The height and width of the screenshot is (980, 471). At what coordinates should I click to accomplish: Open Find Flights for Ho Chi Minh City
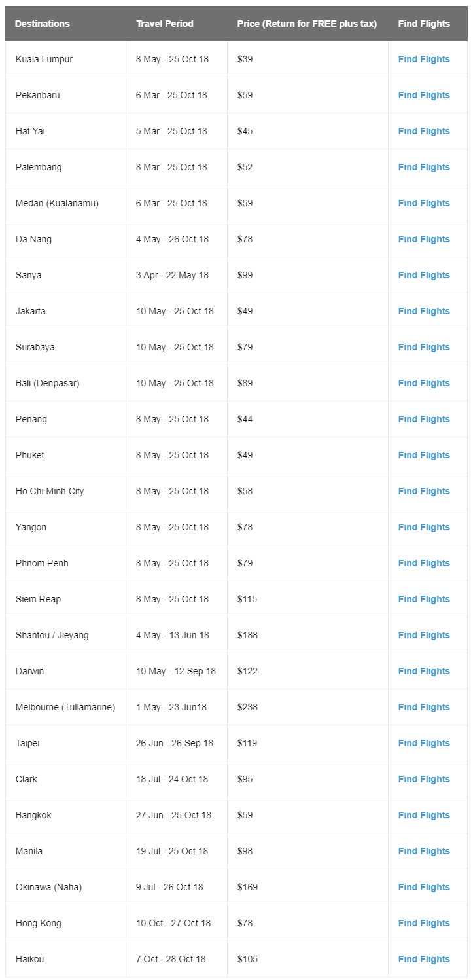click(x=424, y=491)
